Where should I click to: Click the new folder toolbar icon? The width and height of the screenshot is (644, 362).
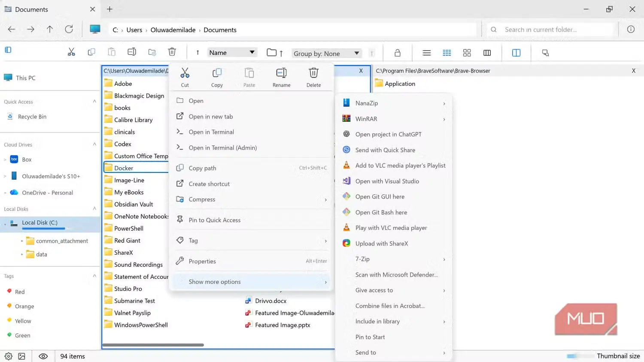pyautogui.click(x=152, y=52)
